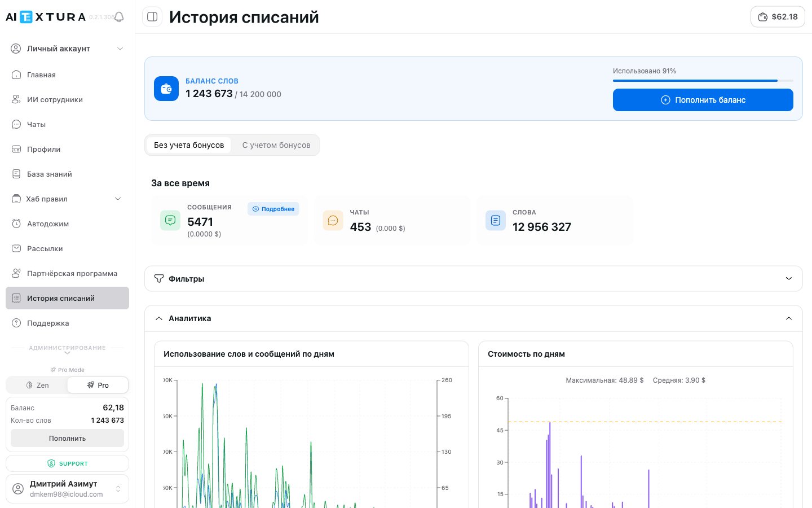Open the Рассылки section

67,248
